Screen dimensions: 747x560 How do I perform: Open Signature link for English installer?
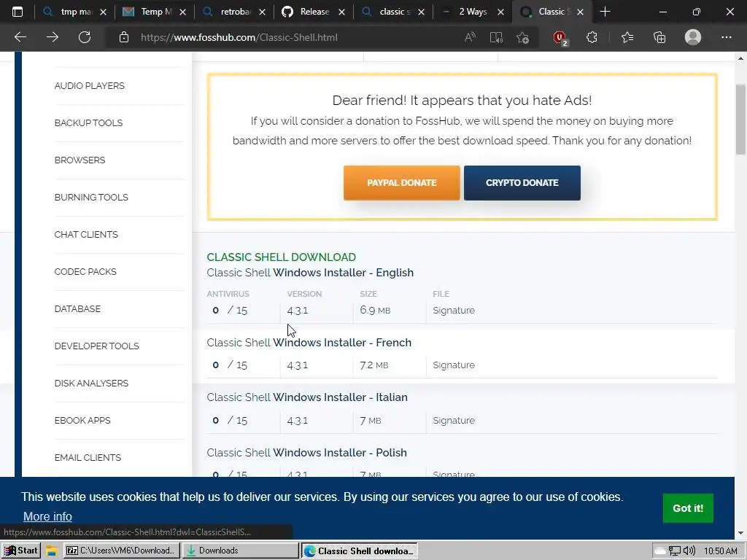[x=454, y=311]
